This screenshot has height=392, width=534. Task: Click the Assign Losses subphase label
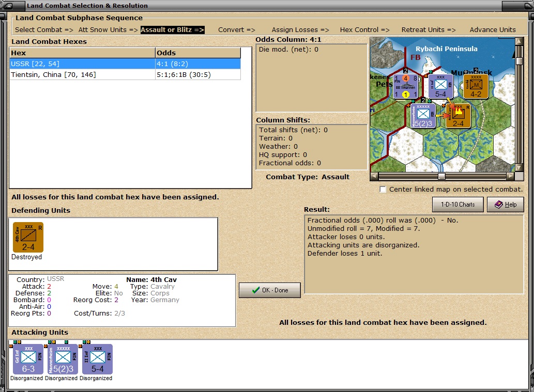(300, 29)
